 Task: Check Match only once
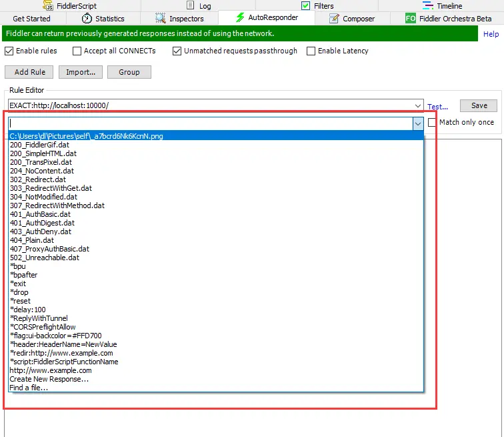432,122
